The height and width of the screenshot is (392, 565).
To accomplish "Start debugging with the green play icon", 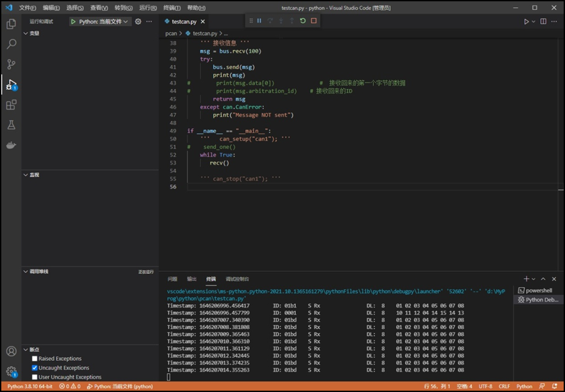I will [73, 21].
